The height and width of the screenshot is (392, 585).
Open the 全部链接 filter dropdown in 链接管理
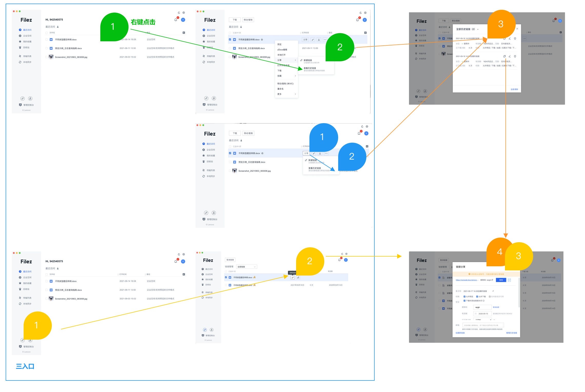pos(246,267)
